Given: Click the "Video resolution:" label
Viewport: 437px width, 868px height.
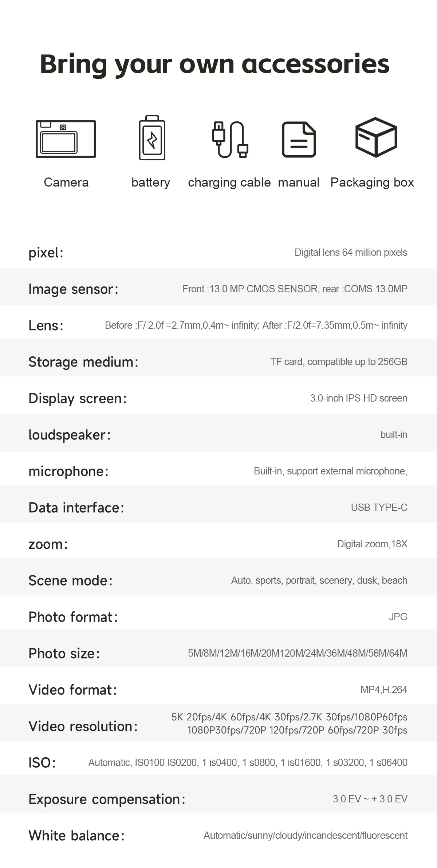Looking at the screenshot, I should [x=83, y=726].
